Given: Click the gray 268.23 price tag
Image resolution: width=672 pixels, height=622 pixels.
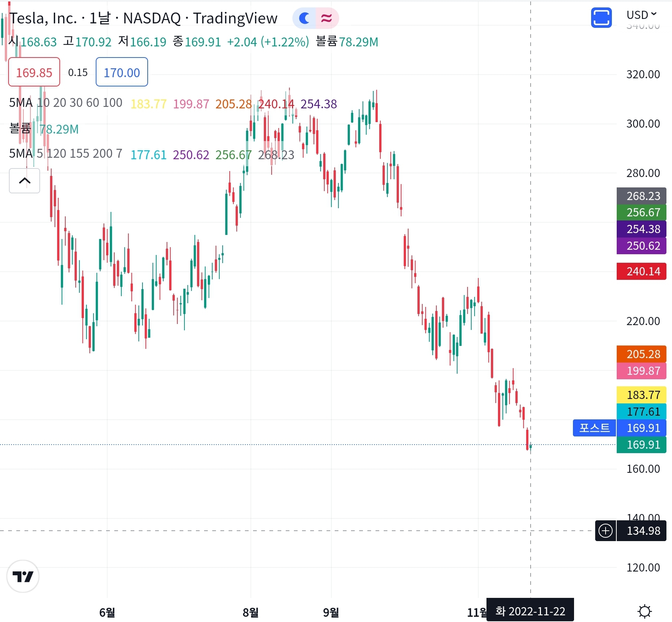Looking at the screenshot, I should [642, 196].
